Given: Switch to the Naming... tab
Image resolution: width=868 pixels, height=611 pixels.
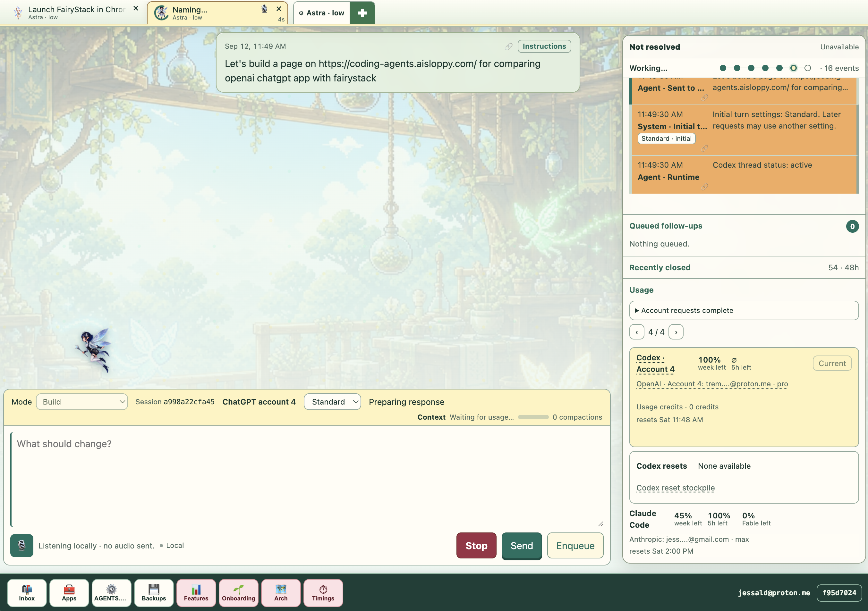Looking at the screenshot, I should pos(217,13).
